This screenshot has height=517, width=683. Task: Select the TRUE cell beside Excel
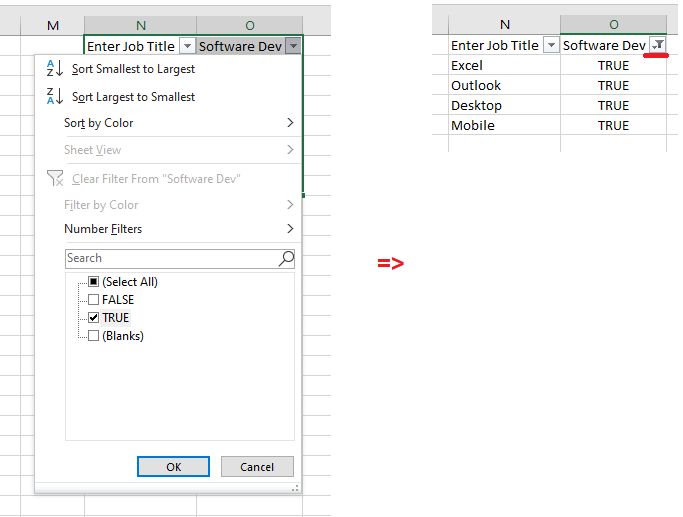(x=613, y=65)
